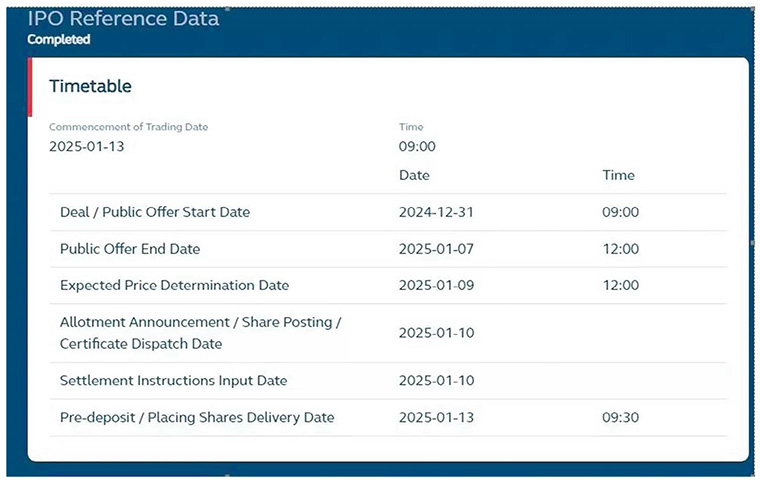Click the IPO Reference Data title

coord(123,19)
